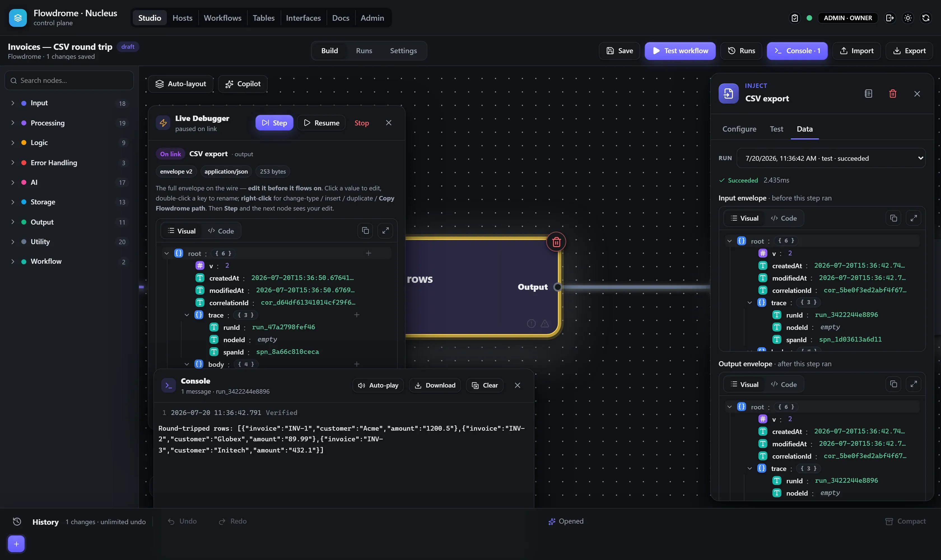Step the Live Debugger forward
Screen dimensions: 941x560
(274, 123)
